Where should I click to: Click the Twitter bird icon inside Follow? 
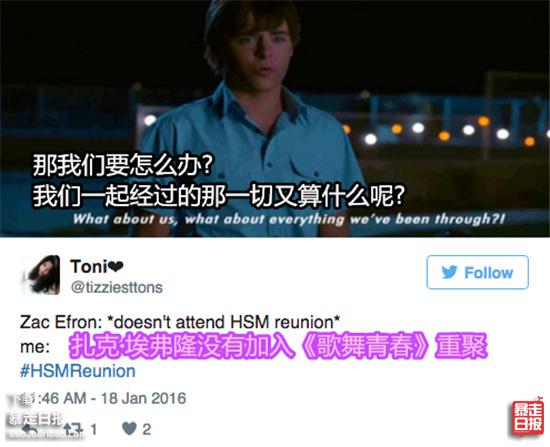click(x=449, y=272)
